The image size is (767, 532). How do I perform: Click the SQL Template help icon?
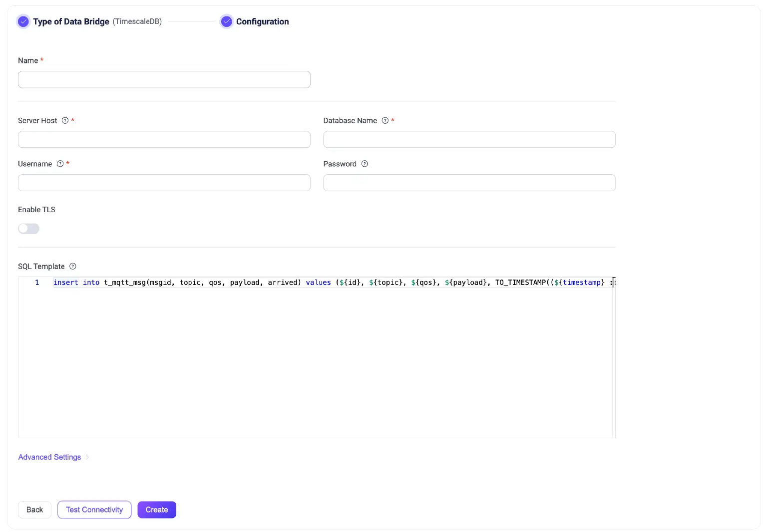pos(73,266)
